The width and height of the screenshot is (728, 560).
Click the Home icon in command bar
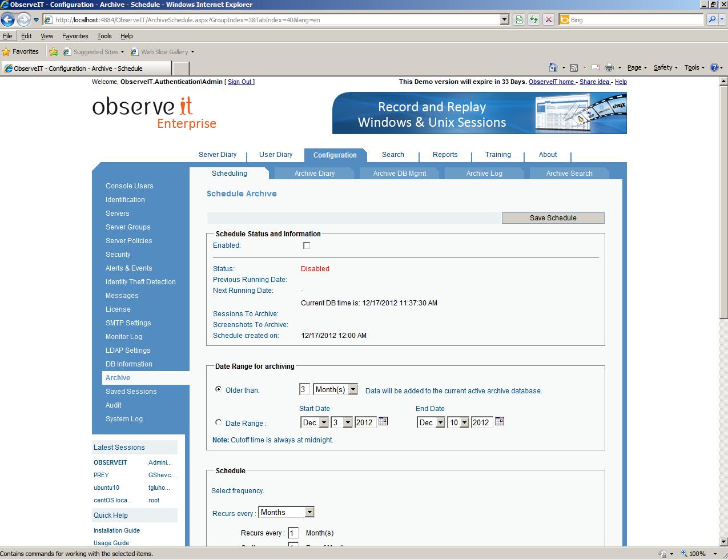coord(553,67)
